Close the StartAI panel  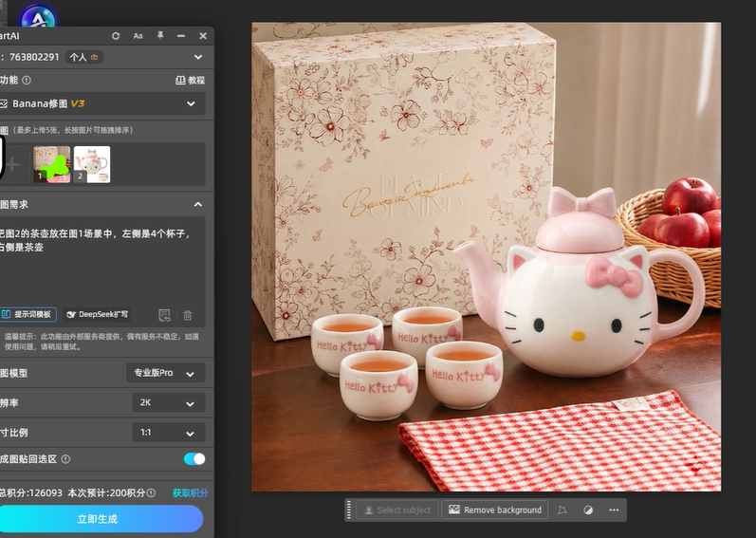(x=203, y=36)
